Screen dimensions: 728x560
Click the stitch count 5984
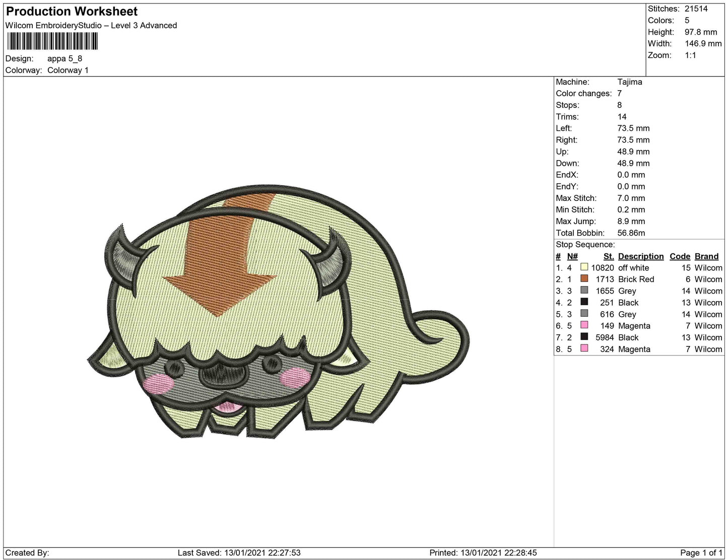[605, 337]
